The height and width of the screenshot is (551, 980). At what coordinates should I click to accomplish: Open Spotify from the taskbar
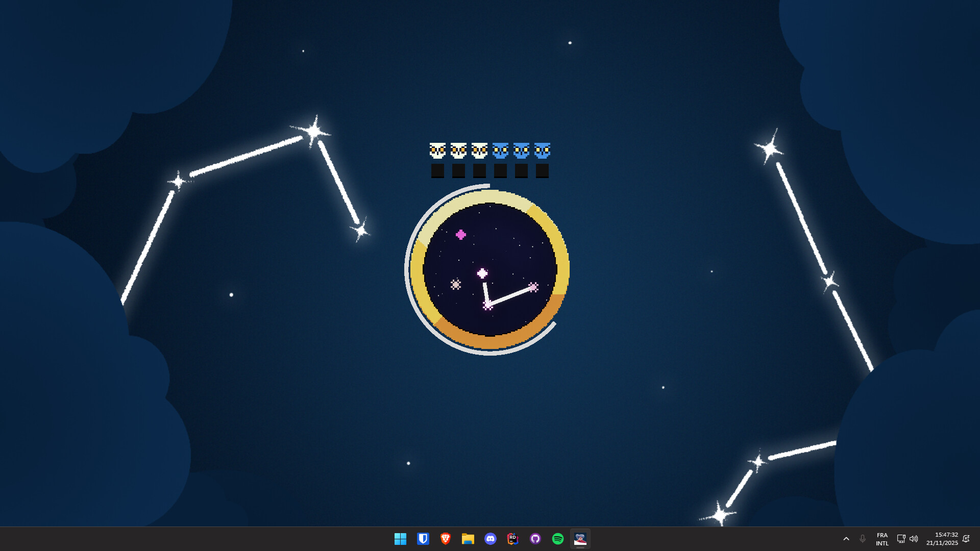pos(557,539)
